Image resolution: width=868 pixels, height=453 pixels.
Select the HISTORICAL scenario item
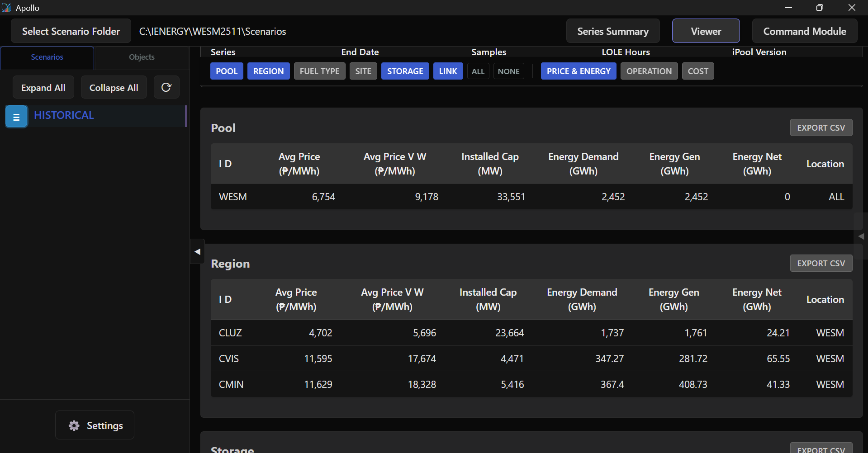pyautogui.click(x=64, y=115)
